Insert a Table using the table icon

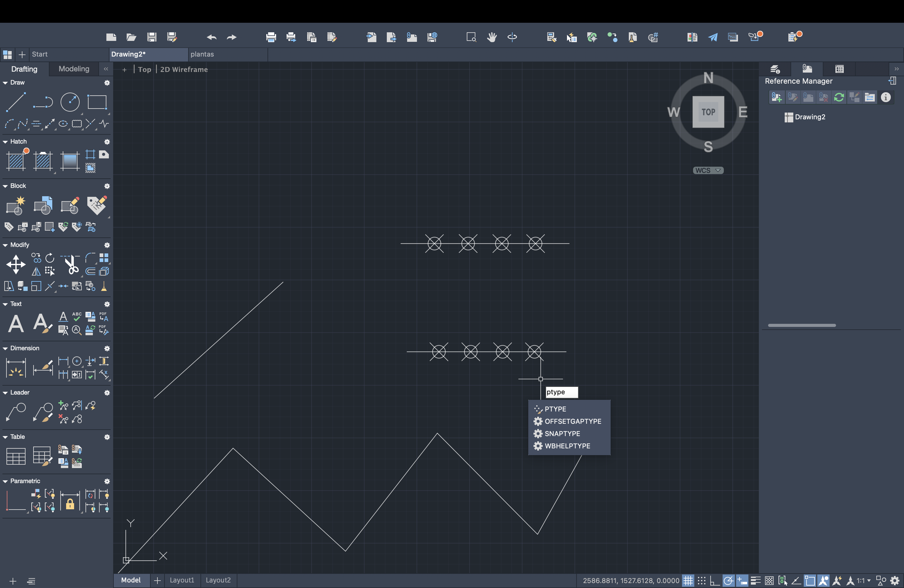pyautogui.click(x=16, y=456)
